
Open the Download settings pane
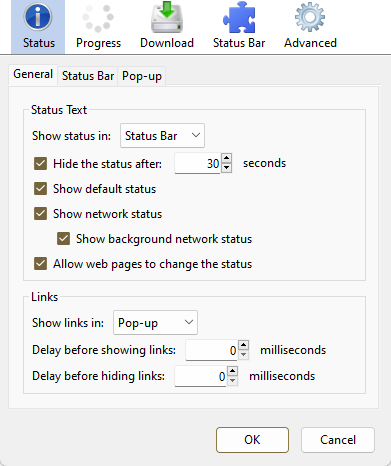tap(167, 27)
